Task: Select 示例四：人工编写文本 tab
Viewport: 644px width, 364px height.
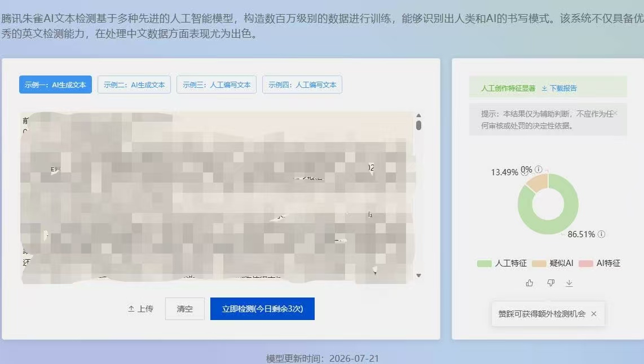Action: (302, 85)
